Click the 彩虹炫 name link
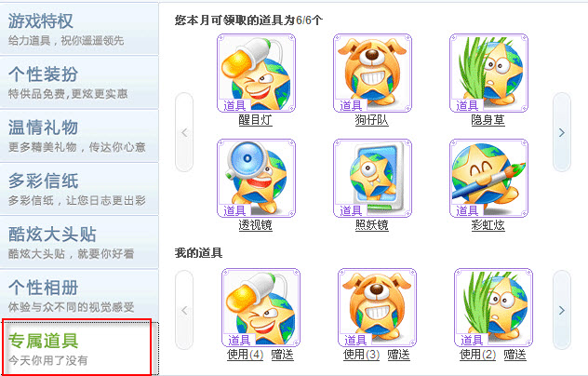 (488, 225)
